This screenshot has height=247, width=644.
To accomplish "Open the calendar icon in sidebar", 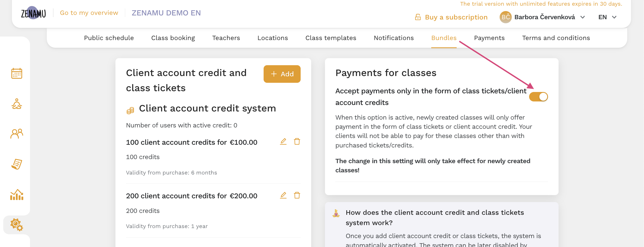I will pos(17,73).
